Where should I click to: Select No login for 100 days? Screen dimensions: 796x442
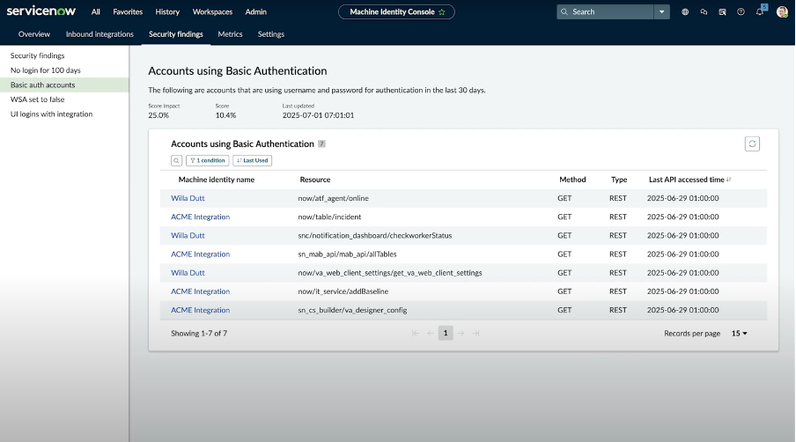pos(46,71)
